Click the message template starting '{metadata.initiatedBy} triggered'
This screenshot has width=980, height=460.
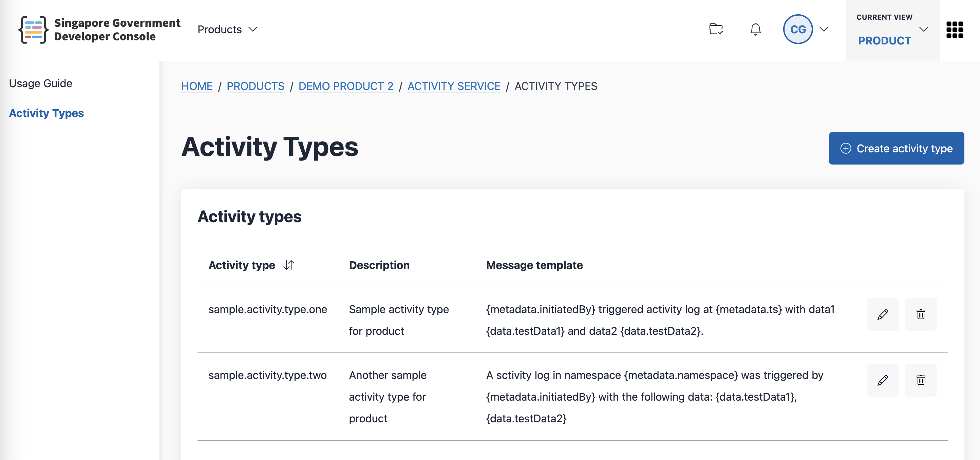point(660,320)
